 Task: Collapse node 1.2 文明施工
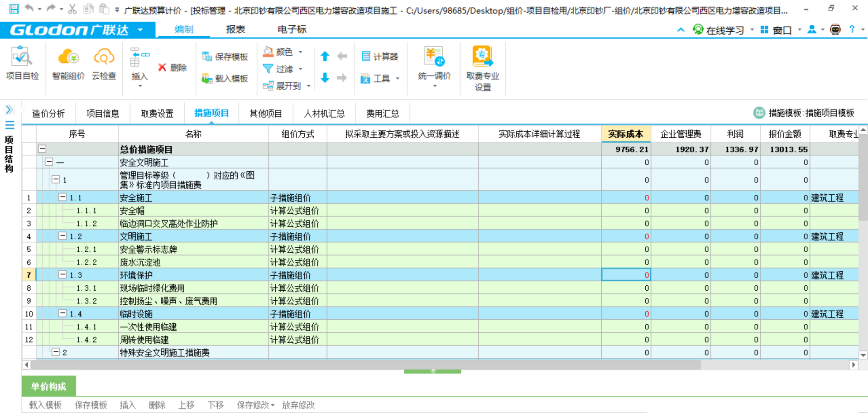coord(62,236)
